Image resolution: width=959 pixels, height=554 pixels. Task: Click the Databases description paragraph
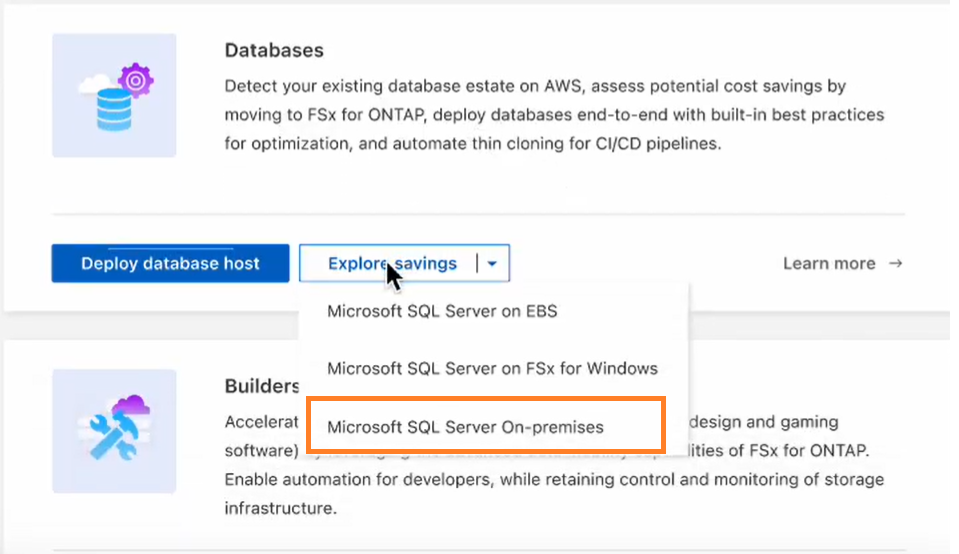point(553,115)
